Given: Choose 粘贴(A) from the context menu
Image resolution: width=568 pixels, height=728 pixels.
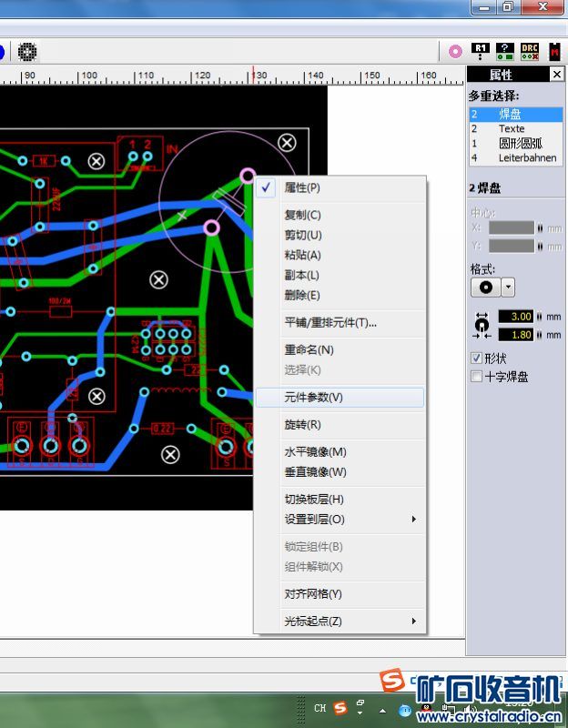Looking at the screenshot, I should click(x=340, y=255).
